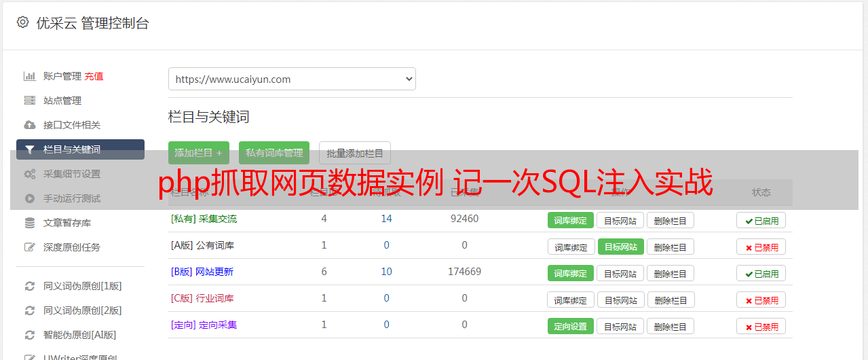The image size is (868, 360).
Task: Click the refresh icon for 智能伪原创[AI版]
Action: [x=29, y=335]
